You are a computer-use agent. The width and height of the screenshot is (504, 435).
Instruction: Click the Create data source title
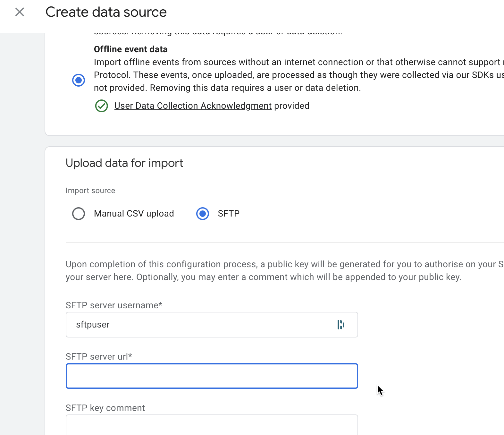click(x=106, y=12)
